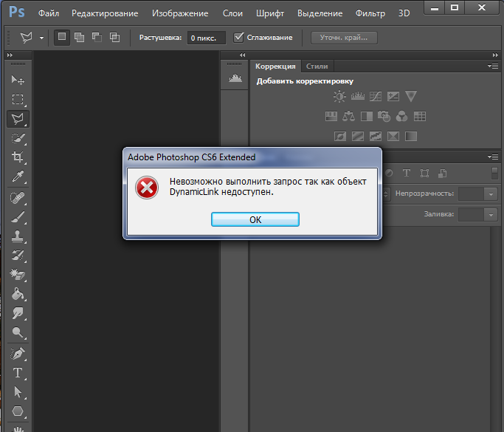Open the Заливка fill dropdown
The width and height of the screenshot is (504, 432).
(491, 214)
